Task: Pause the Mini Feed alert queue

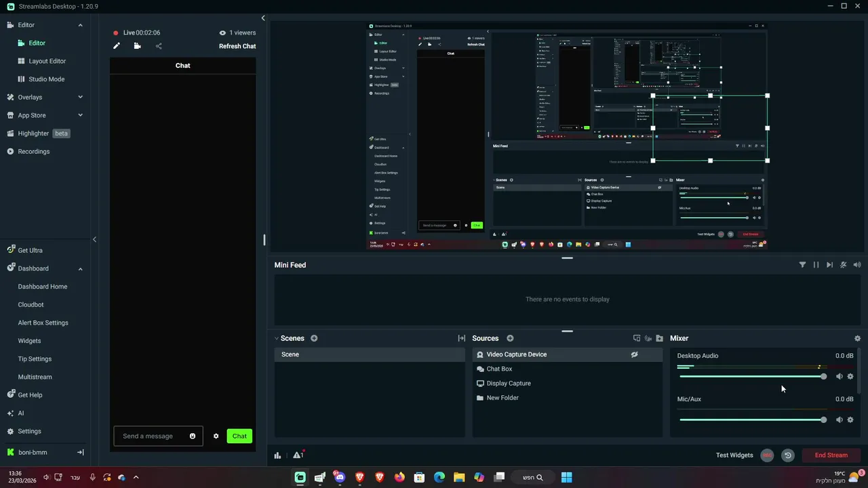Action: click(x=816, y=265)
